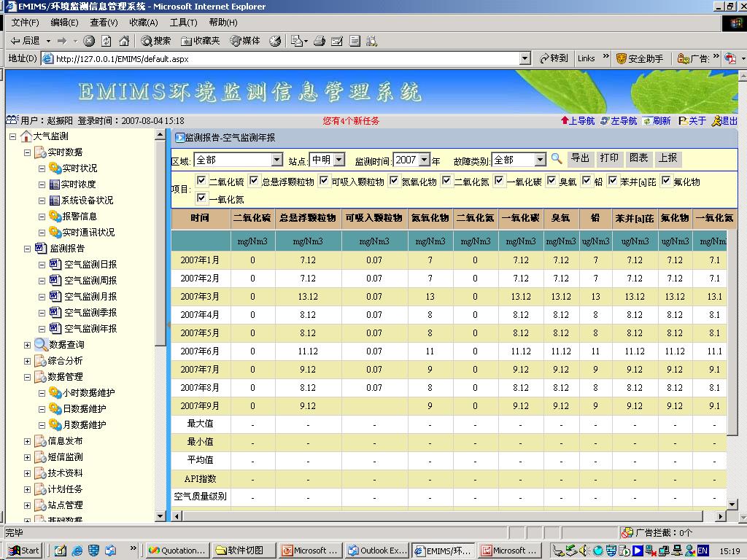Screen dimensions: 747x560
Task: Open the 收藏(A) menu
Action: point(144,23)
